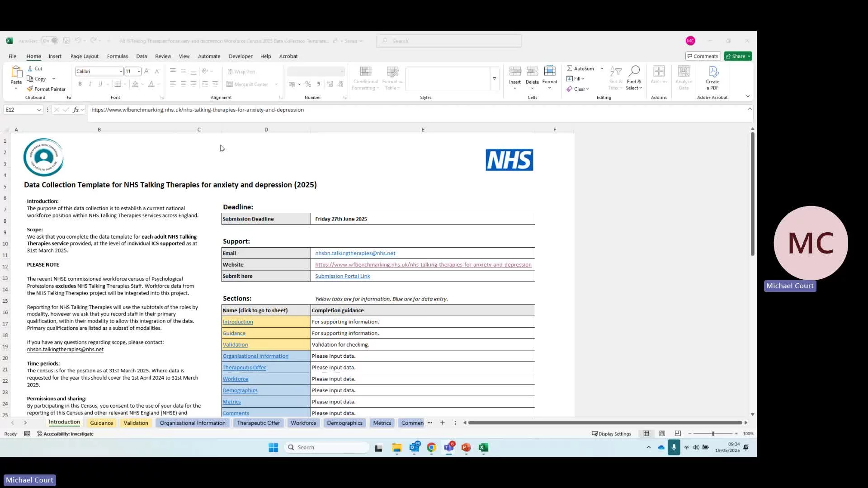Click the Search box in title bar
Image resolution: width=868 pixels, height=488 pixels.
point(449,41)
